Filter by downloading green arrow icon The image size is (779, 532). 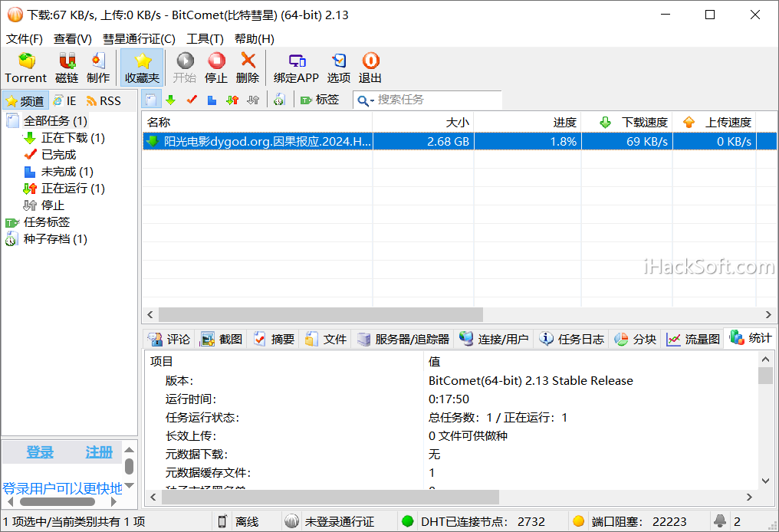tap(171, 100)
